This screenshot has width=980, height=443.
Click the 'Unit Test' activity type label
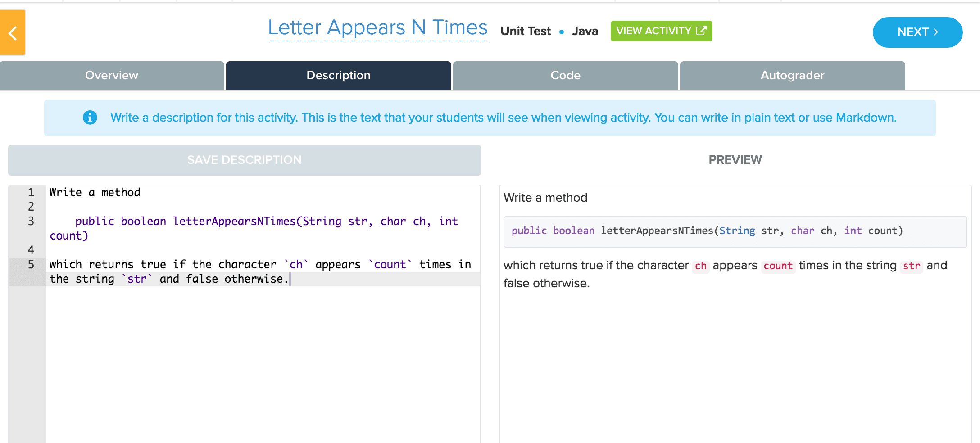point(525,31)
